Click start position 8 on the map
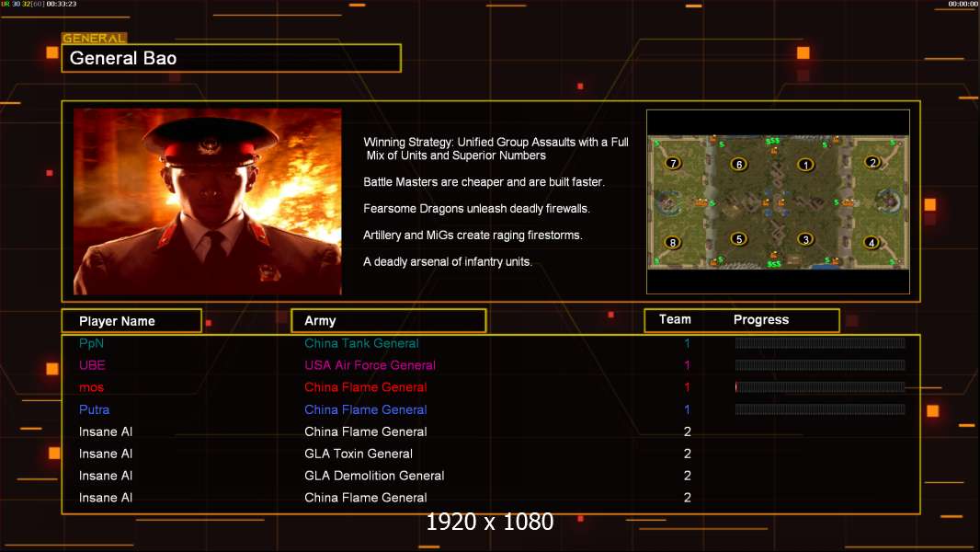 pos(673,243)
